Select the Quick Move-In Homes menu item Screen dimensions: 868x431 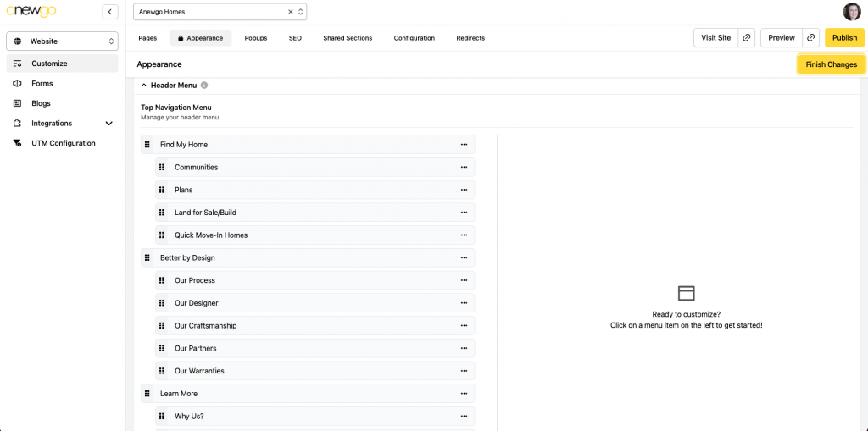211,235
